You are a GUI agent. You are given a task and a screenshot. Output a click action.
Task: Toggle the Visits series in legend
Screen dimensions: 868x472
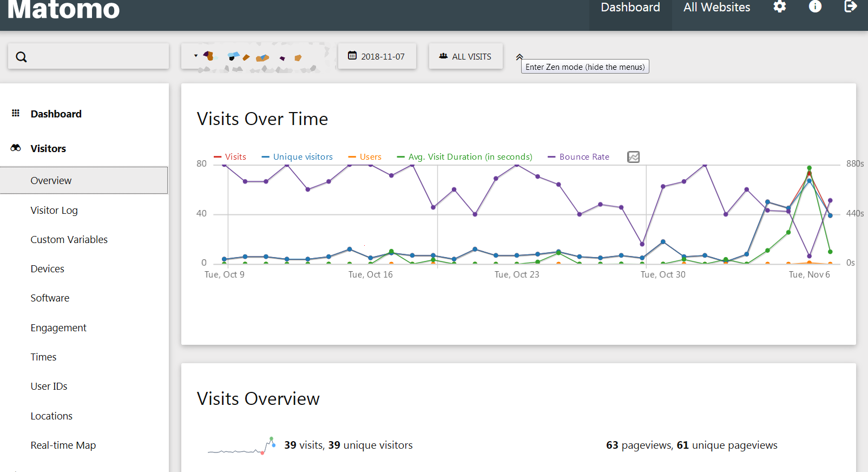230,157
